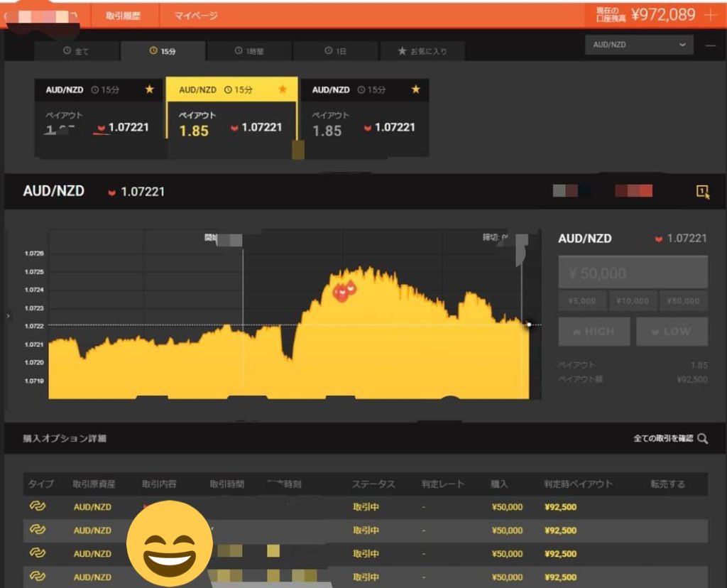Click the link icon in fourth trade row
This screenshot has height=588, width=727.
pos(38,577)
